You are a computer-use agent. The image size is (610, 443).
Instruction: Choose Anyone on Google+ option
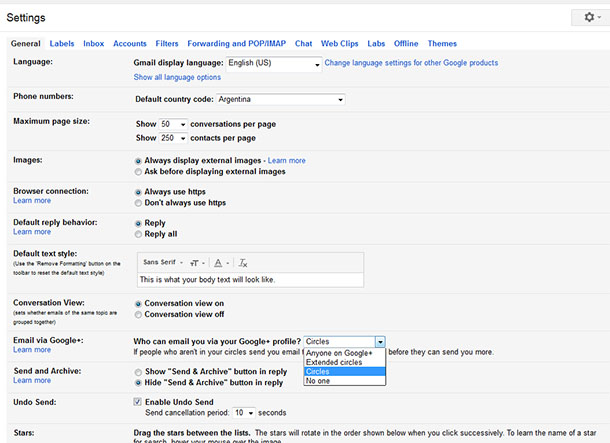344,353
